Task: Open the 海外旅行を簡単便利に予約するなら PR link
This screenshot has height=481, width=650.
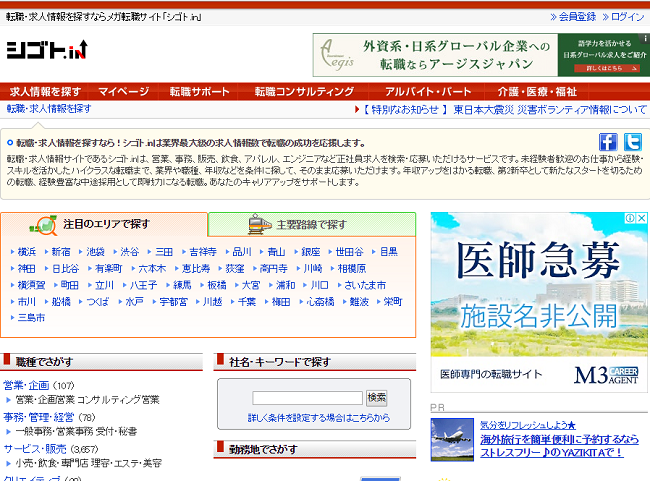Action: tap(560, 440)
